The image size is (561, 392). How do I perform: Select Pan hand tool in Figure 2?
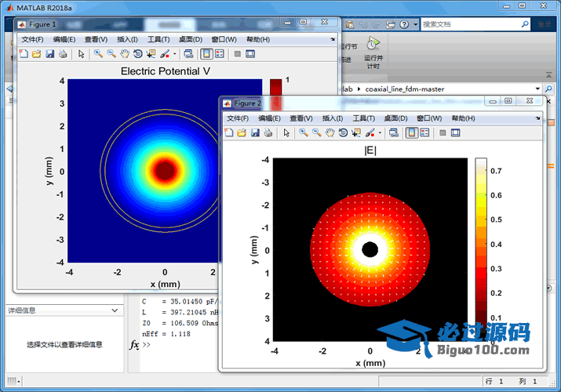click(330, 133)
